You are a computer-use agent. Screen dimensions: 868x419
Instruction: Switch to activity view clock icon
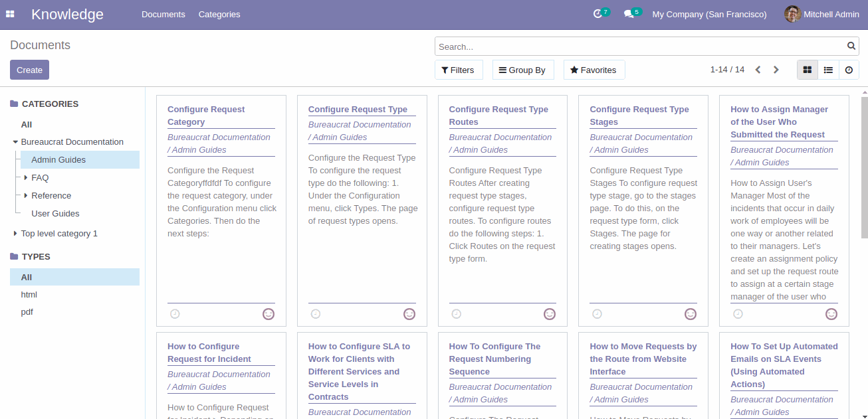click(849, 70)
